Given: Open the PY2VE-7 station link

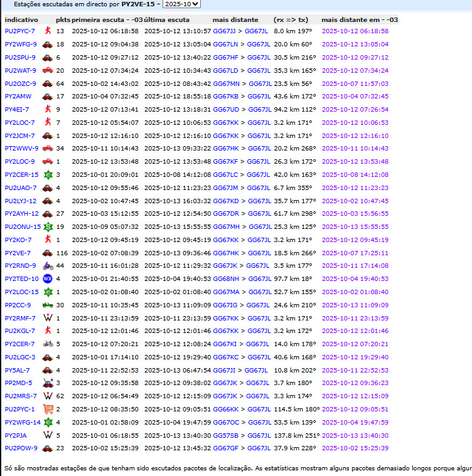Looking at the screenshot, I should tap(18, 253).
